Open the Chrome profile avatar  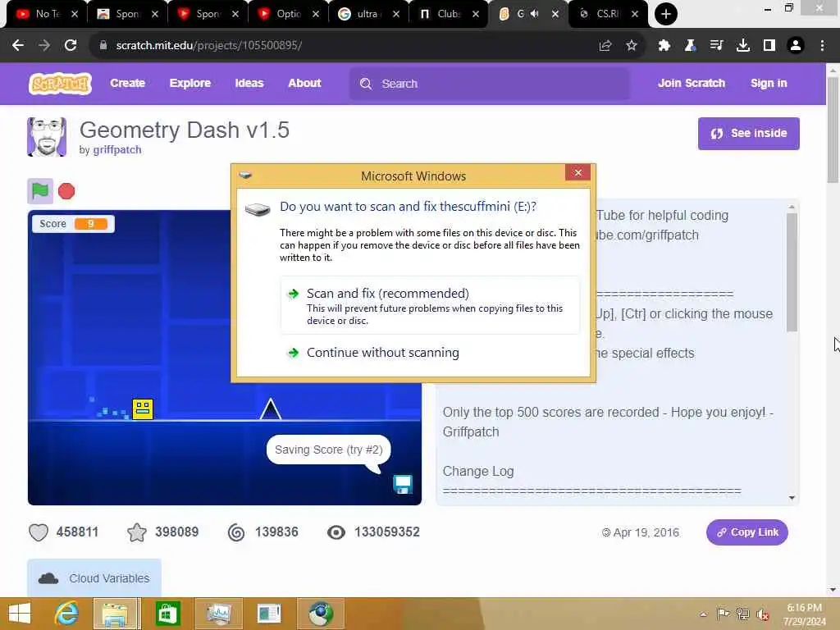[796, 46]
